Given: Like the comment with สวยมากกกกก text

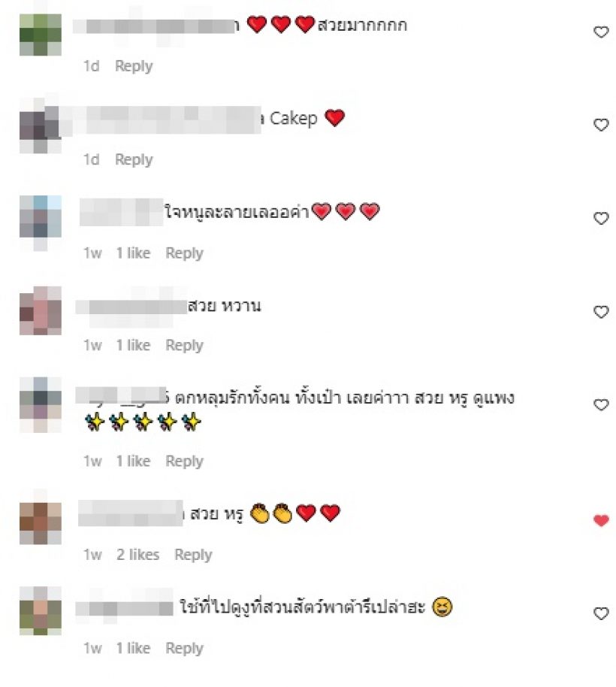Looking at the screenshot, I should [x=601, y=32].
